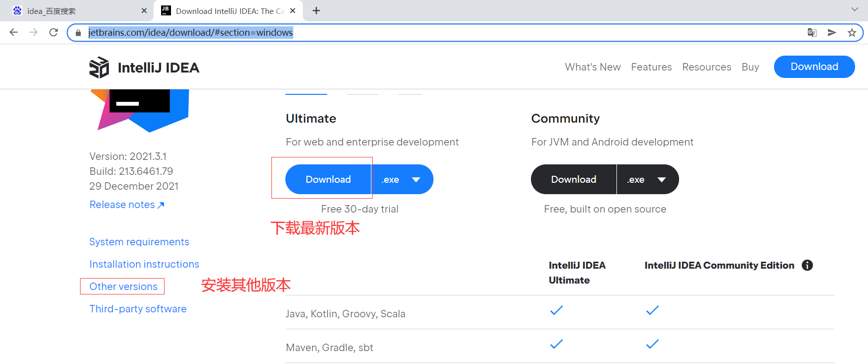Click Community checkmark in Java, Kotlin row
Viewport: 868px width, 364px height.
[x=652, y=310]
